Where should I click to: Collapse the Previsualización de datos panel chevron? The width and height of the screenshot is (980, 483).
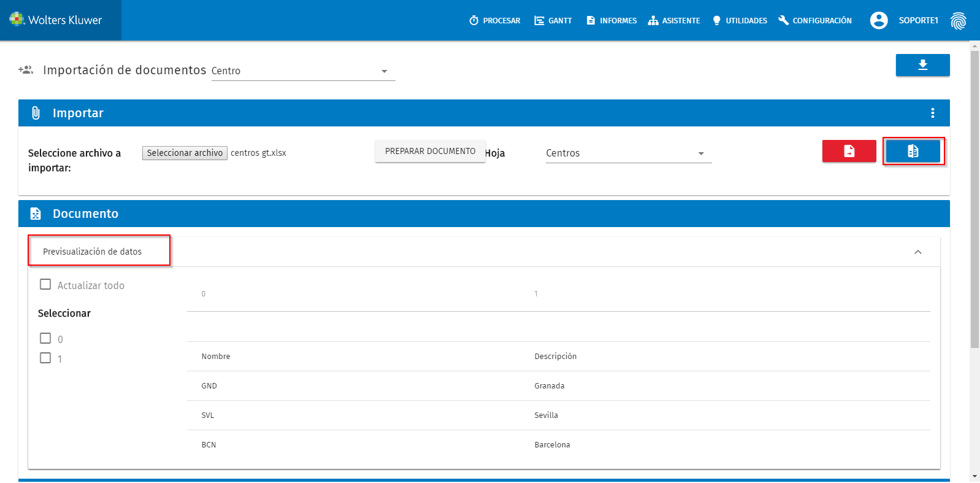tap(918, 252)
